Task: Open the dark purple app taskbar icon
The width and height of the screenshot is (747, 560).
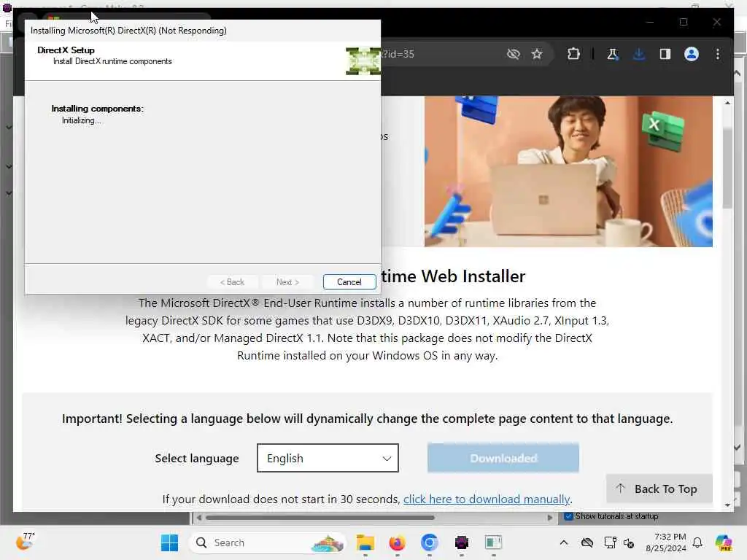Action: click(461, 542)
